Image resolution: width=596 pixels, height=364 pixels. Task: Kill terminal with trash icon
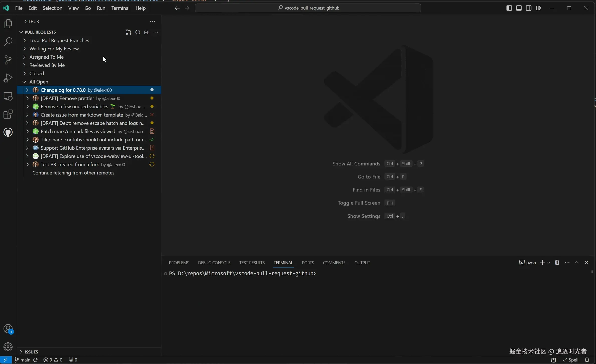coord(557,262)
